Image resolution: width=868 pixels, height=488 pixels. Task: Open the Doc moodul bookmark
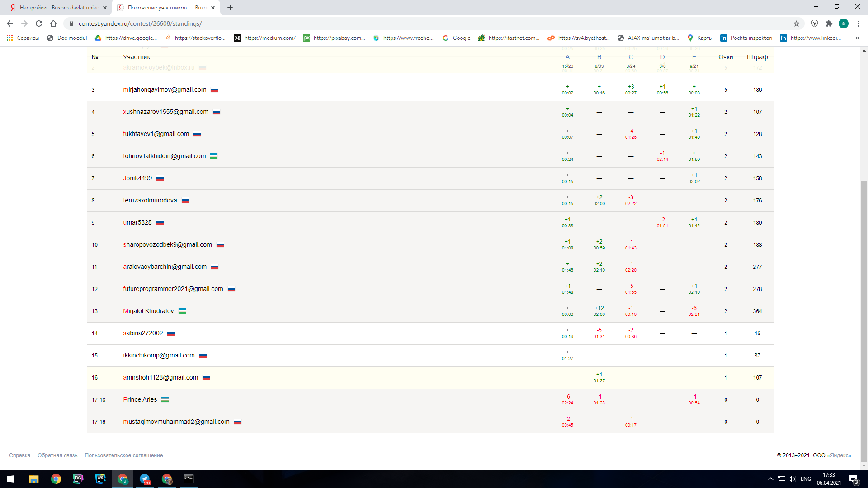pos(67,38)
